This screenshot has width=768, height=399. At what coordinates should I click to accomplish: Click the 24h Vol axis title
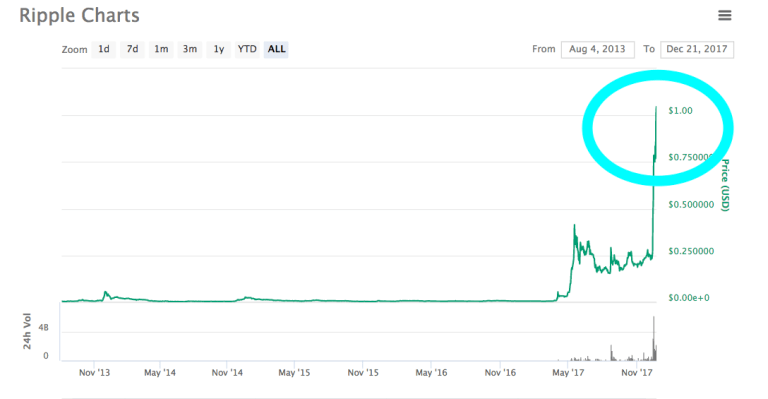27,331
